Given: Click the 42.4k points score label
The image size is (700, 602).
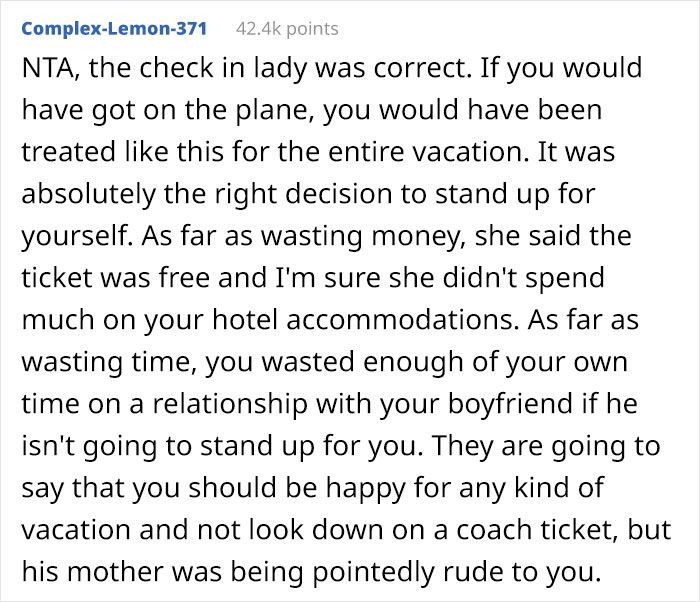Looking at the screenshot, I should pyautogui.click(x=287, y=29).
